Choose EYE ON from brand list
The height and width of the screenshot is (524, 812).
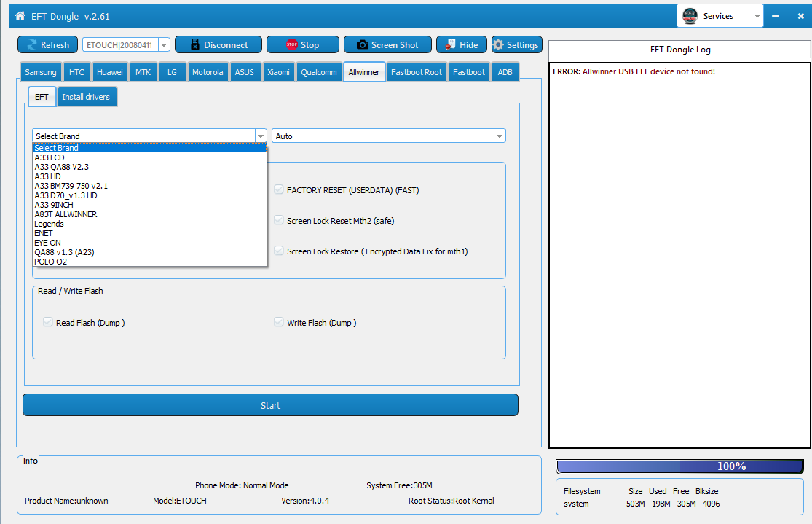[x=149, y=243]
